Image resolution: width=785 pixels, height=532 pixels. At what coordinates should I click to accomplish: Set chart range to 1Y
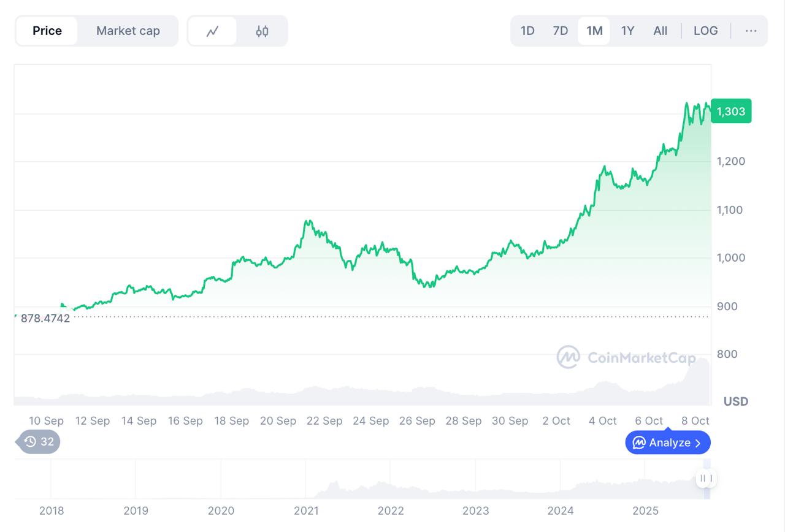click(627, 31)
